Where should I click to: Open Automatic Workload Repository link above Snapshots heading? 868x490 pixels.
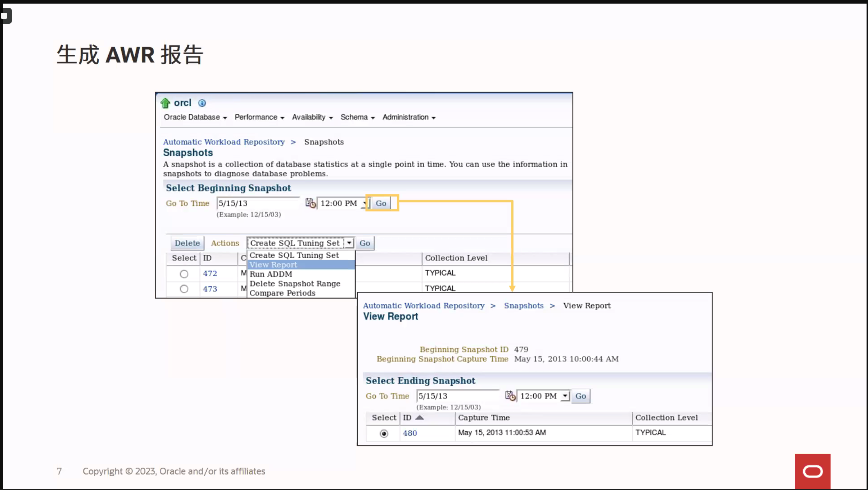223,142
